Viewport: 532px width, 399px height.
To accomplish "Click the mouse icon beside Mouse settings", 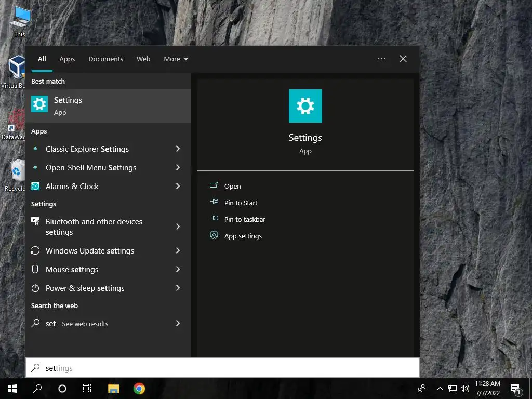I will coord(35,269).
